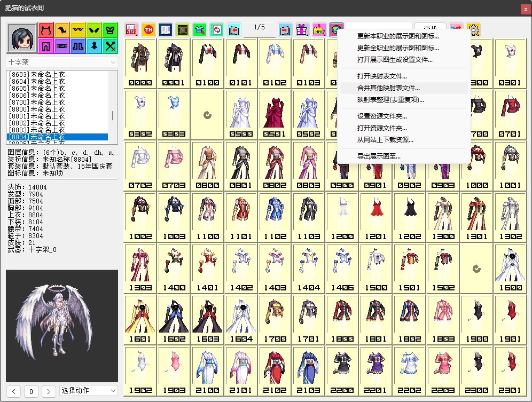Select the wings chest category icon
The width and height of the screenshot is (532, 402).
coord(94,29)
